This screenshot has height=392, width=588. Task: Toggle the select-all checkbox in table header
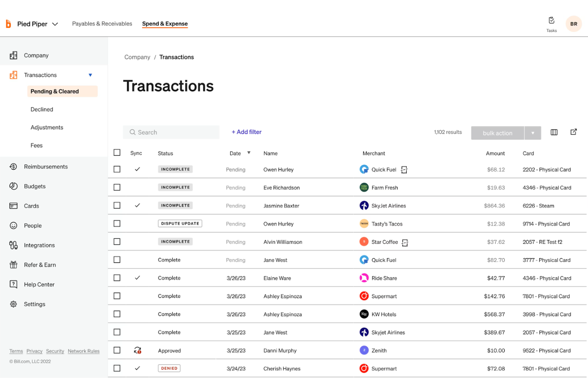point(117,153)
